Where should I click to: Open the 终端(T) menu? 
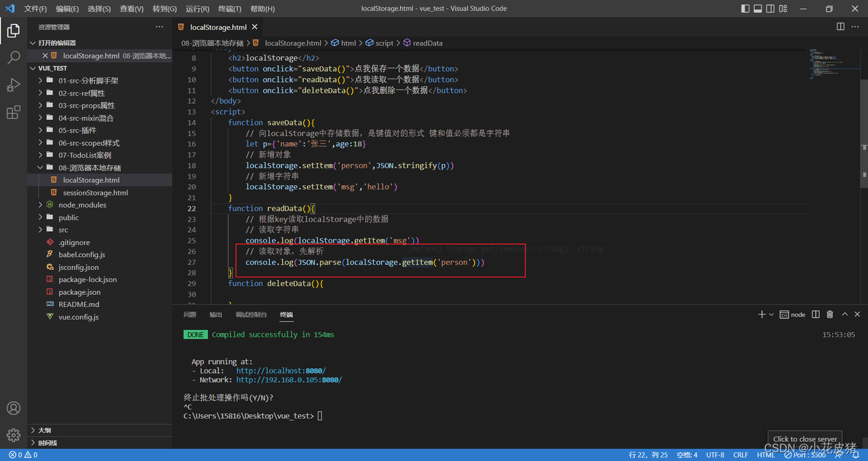coord(230,9)
